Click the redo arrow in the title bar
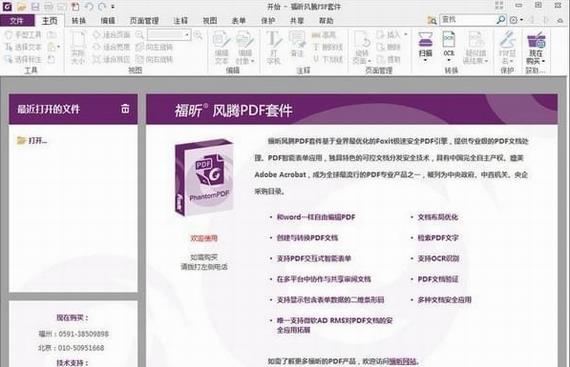Viewport: 570px width, 367px height. 102,7
